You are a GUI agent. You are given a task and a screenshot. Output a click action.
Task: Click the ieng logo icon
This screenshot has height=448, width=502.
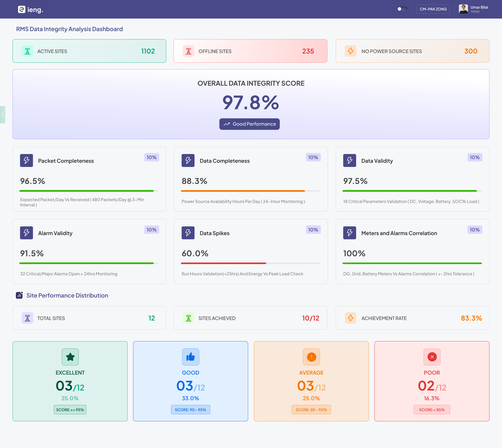[22, 9]
